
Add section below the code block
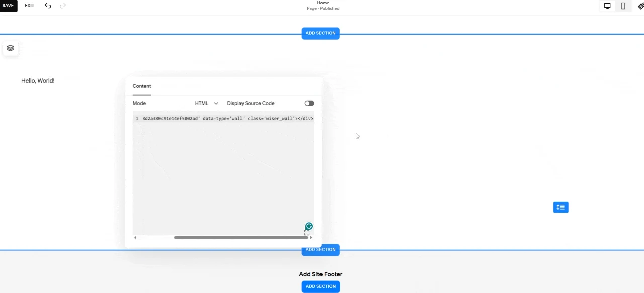[320, 250]
